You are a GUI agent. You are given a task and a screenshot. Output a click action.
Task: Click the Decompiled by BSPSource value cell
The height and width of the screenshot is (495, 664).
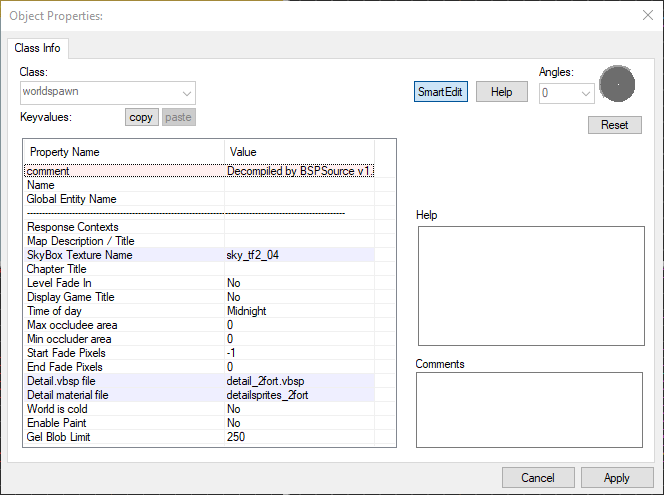coord(299,171)
